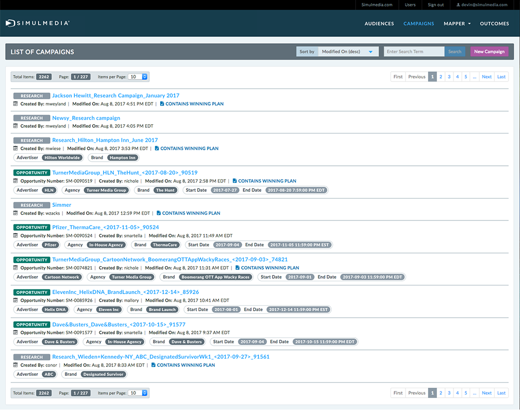520x420 pixels.
Task: Click the details icon under Jackson Hewitt campaign
Action: 15,104
